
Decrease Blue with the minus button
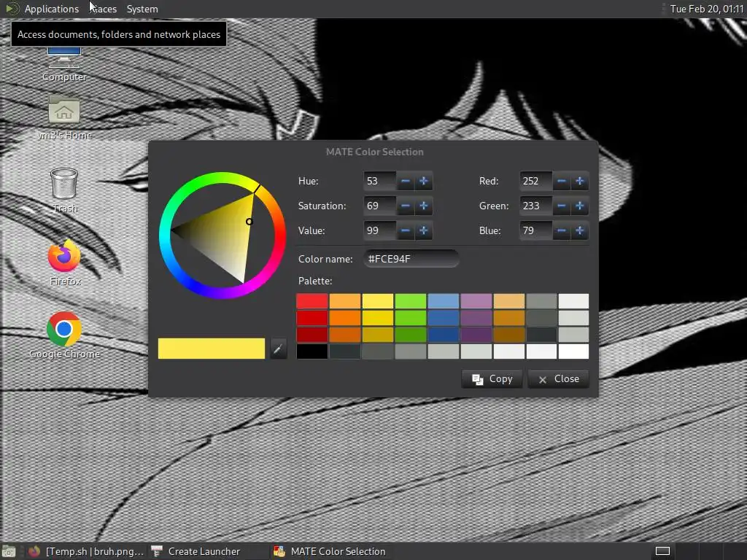click(562, 230)
